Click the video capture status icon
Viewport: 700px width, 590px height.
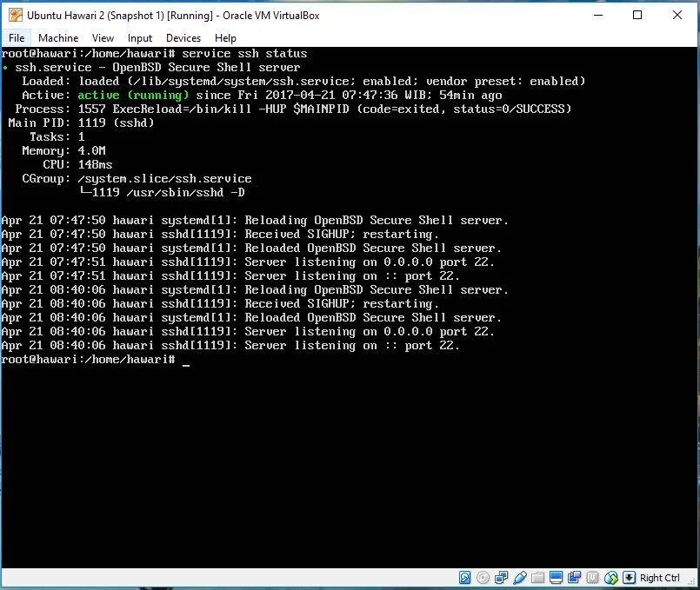coord(574,578)
